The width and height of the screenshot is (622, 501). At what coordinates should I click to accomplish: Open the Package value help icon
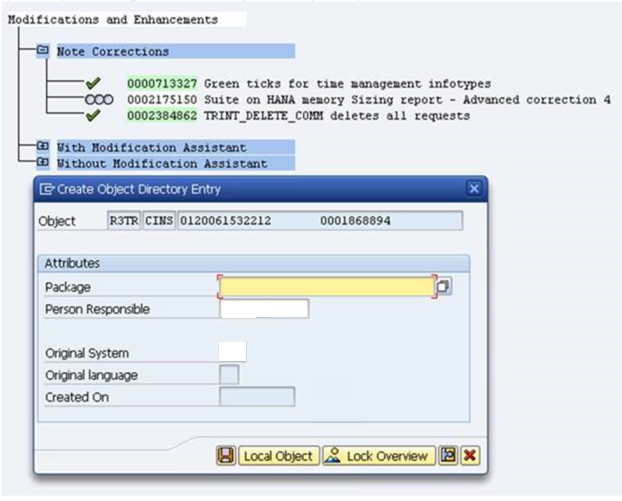coord(443,286)
